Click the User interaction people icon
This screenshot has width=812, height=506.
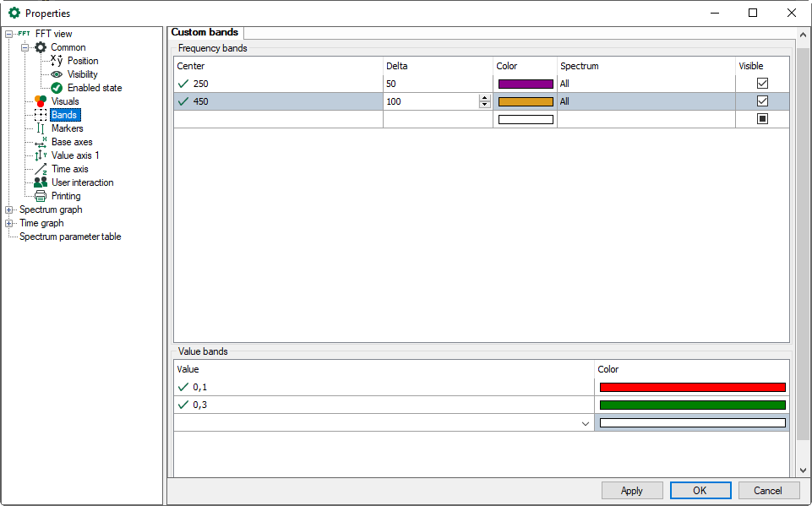[x=41, y=182]
